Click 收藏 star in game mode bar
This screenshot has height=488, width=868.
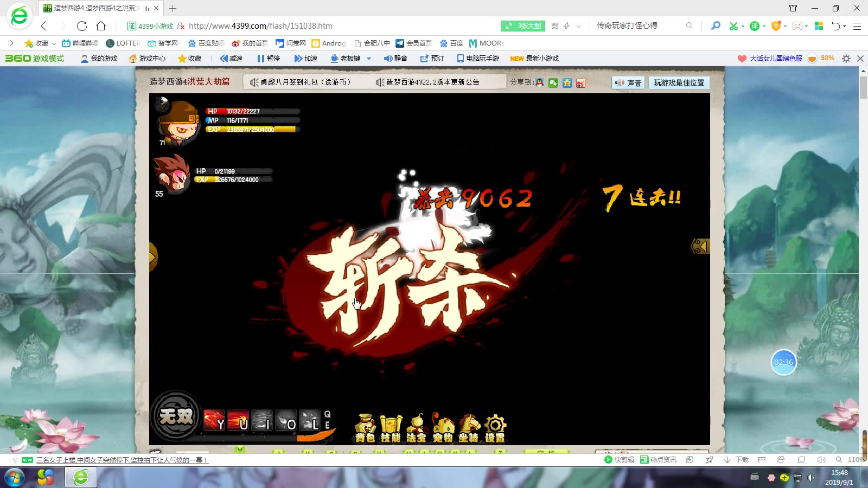tap(189, 59)
